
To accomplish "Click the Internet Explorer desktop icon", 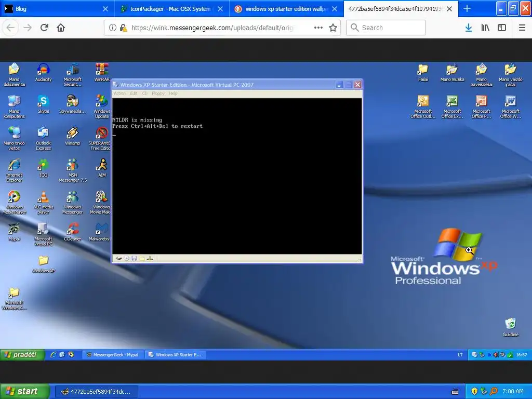I will click(14, 170).
